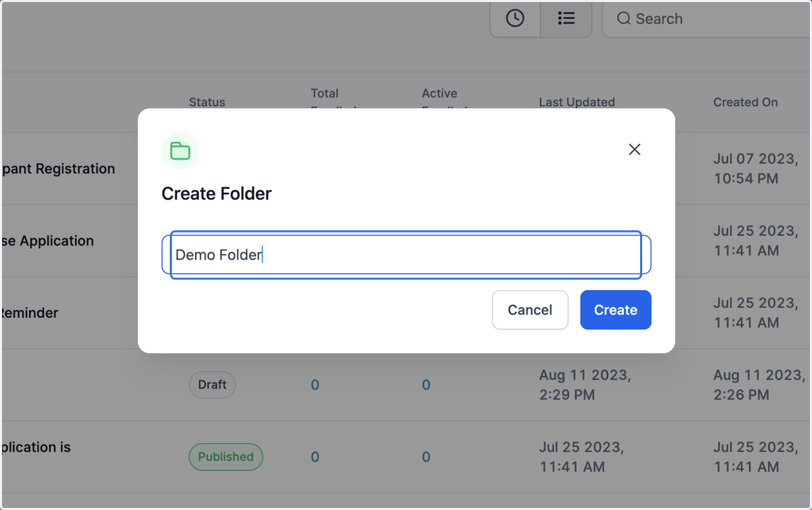Screen dimensions: 812x510
Task: Click the 'Create Folder' dialog title
Action: click(x=217, y=193)
